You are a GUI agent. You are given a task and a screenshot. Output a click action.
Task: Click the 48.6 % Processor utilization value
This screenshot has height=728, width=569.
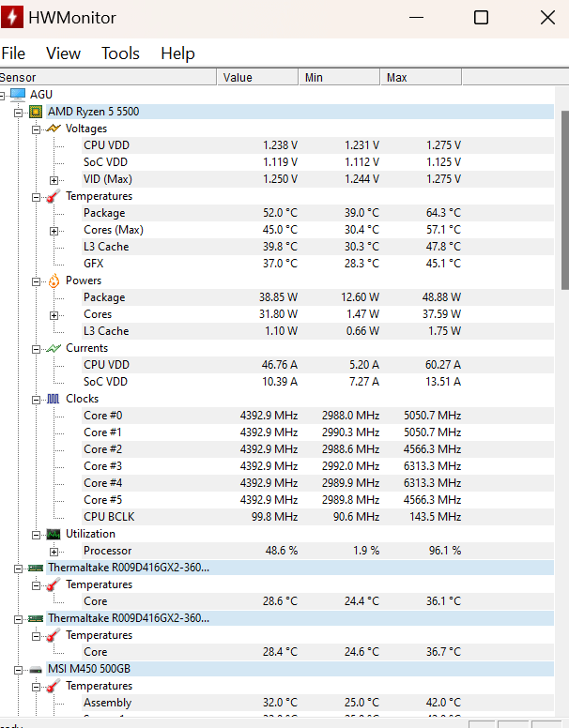pyautogui.click(x=282, y=551)
